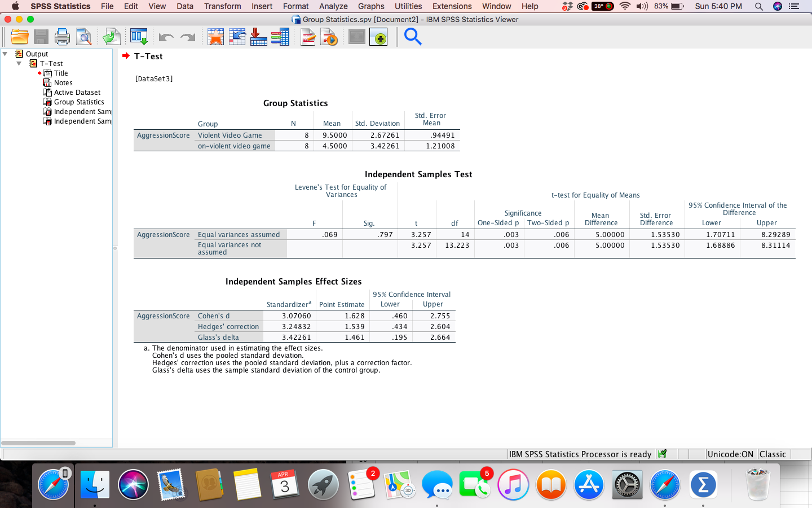Click the Go to Variable toolbar icon
Viewport: 812px width, 508px height.
click(259, 37)
